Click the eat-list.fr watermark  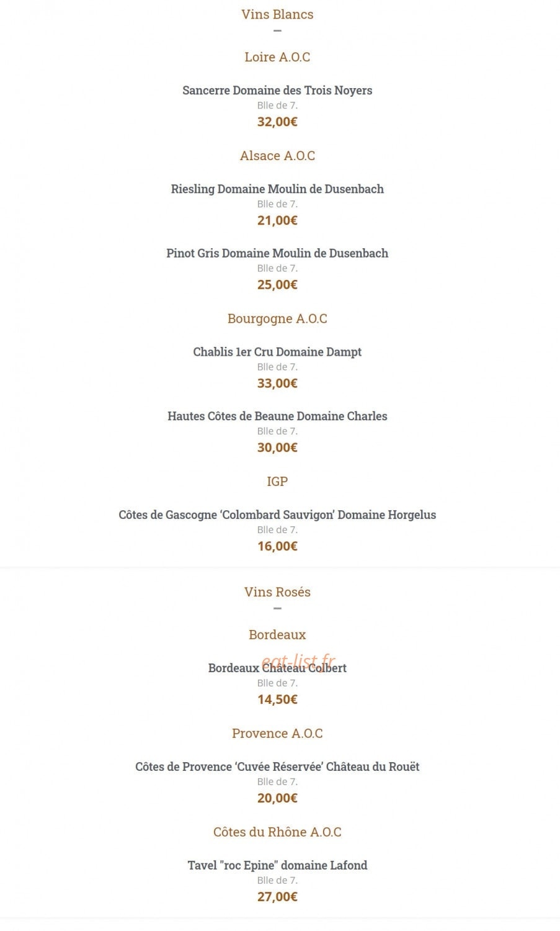click(x=298, y=661)
